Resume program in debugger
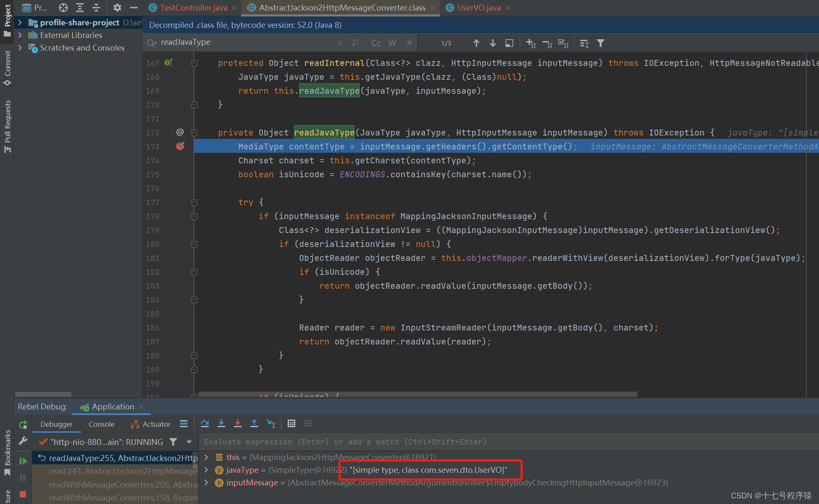819x504 pixels. pos(23,461)
